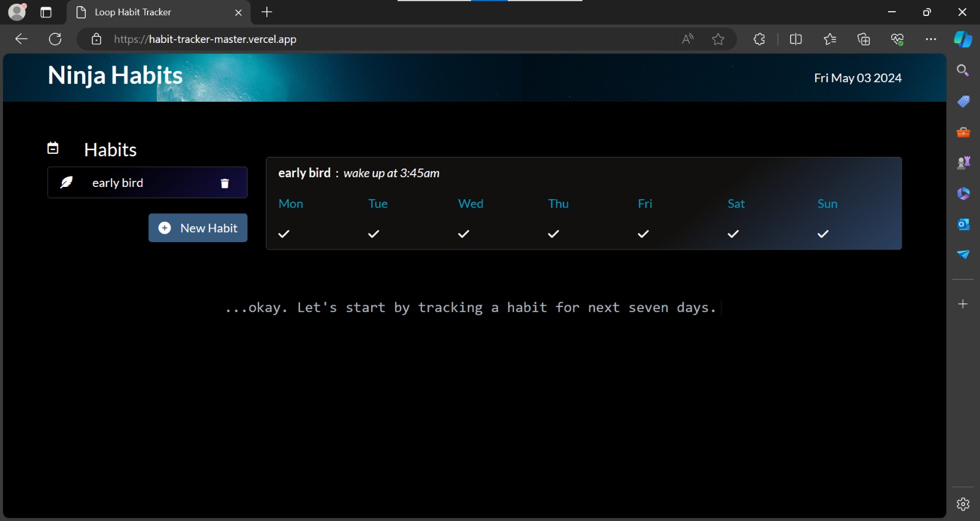Open the Favorites list dropdown

830,39
